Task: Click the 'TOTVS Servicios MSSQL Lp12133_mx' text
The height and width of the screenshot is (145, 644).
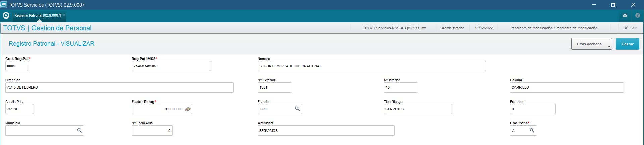Action: pos(394,28)
